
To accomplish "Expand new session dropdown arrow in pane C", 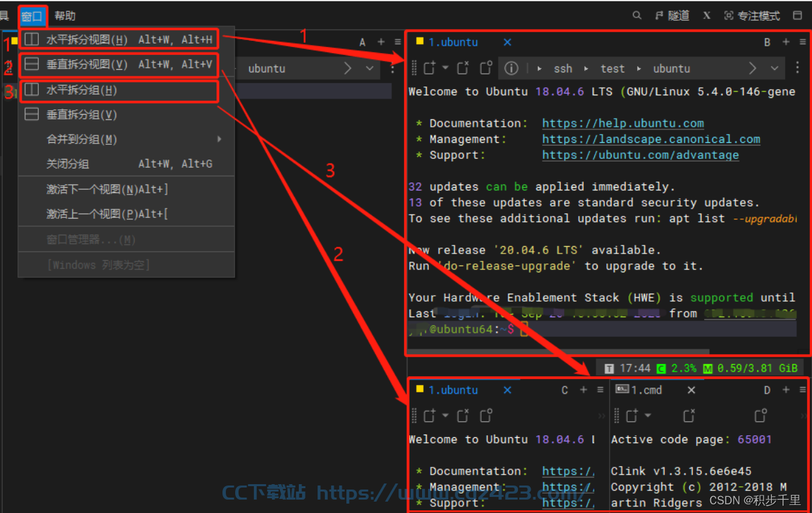I will click(x=445, y=416).
